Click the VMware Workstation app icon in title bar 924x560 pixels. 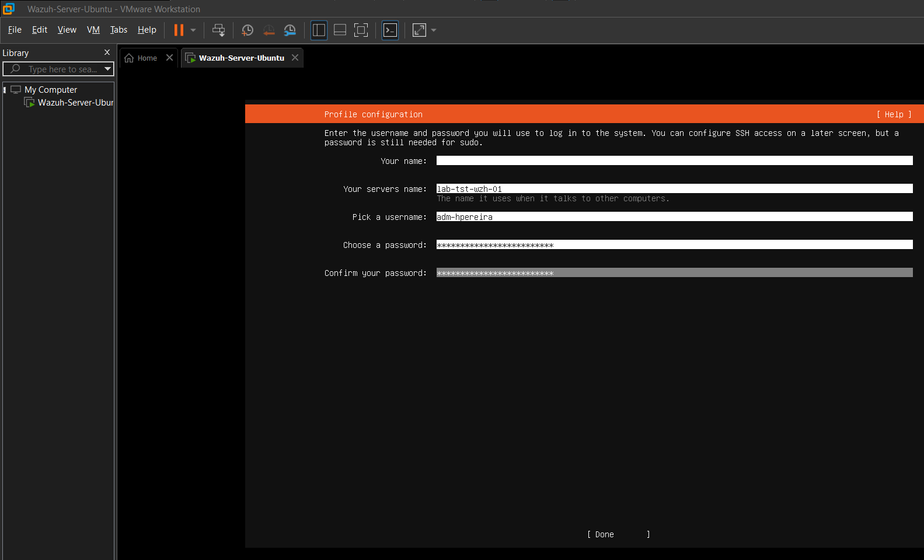tap(9, 9)
